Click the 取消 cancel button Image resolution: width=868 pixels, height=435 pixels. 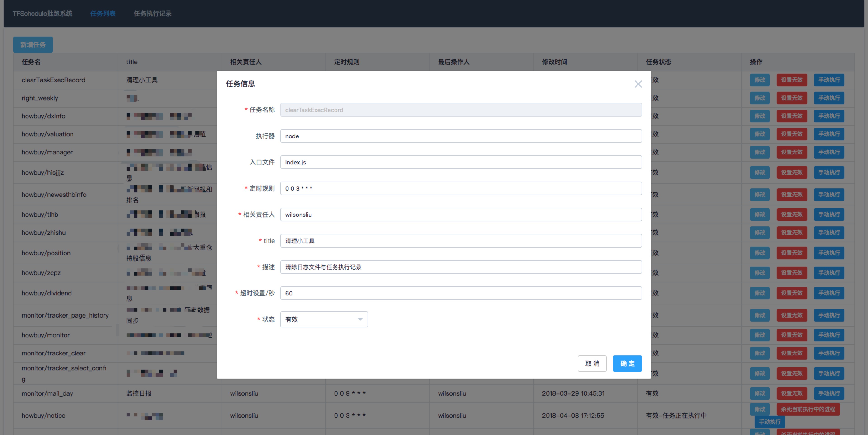pos(592,364)
